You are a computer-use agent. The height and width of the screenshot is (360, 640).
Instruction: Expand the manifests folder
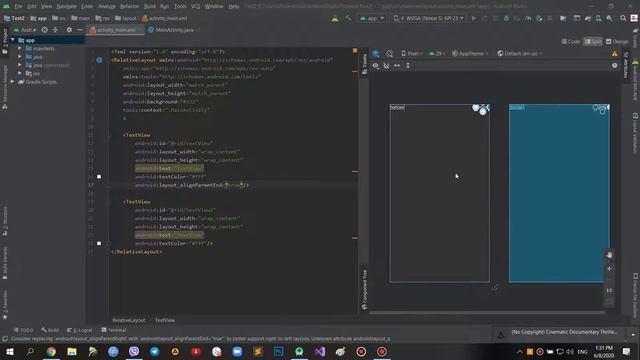click(x=20, y=48)
